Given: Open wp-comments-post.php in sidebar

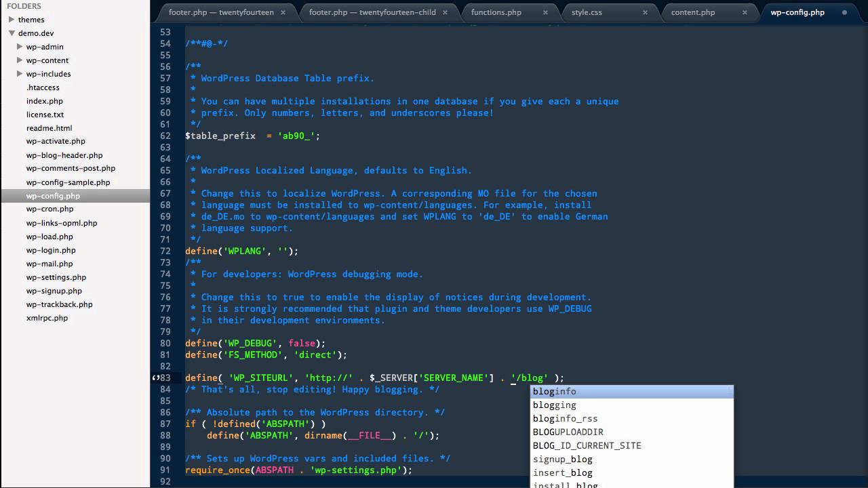Looking at the screenshot, I should coord(71,169).
